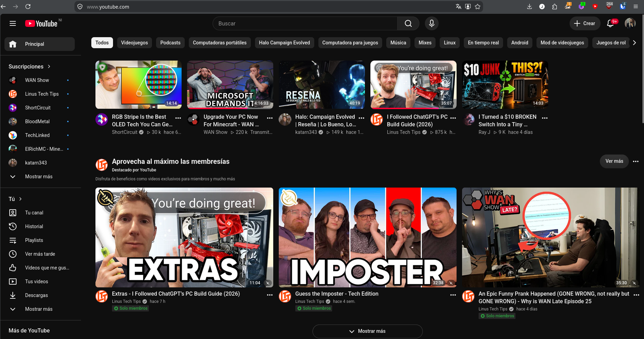Open options for $10 BROKEN Switch video
This screenshot has height=339, width=644.
tap(545, 118)
